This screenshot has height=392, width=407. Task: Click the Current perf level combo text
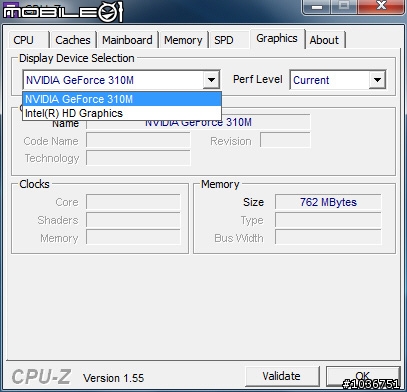(311, 80)
